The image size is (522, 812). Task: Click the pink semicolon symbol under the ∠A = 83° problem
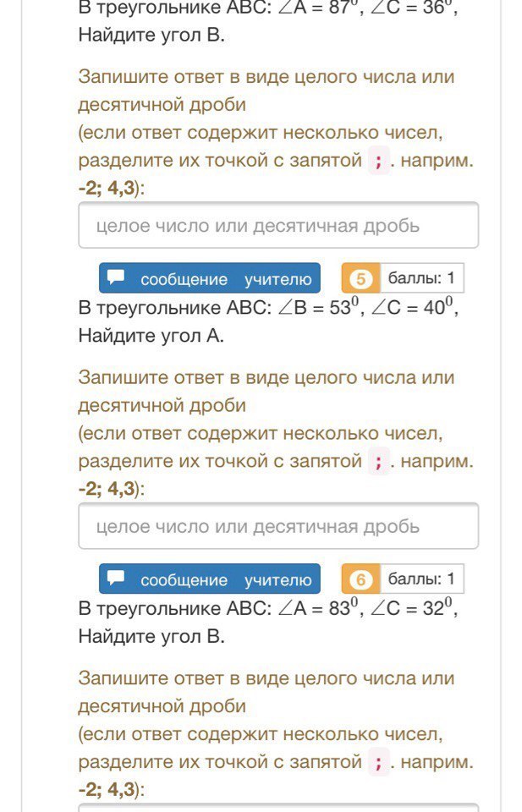click(x=378, y=762)
